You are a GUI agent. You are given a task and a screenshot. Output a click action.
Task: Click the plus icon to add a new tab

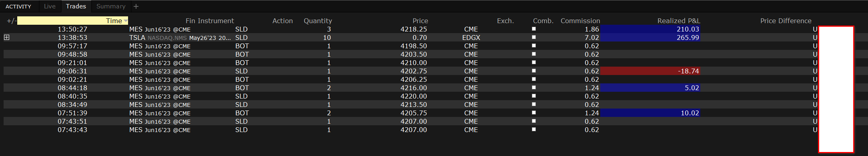tap(136, 6)
